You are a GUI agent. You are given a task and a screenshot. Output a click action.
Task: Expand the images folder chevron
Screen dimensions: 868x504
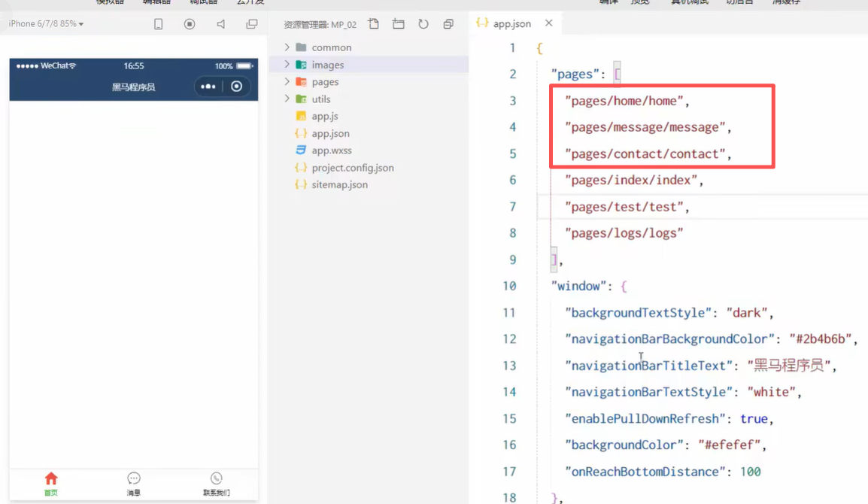[287, 64]
